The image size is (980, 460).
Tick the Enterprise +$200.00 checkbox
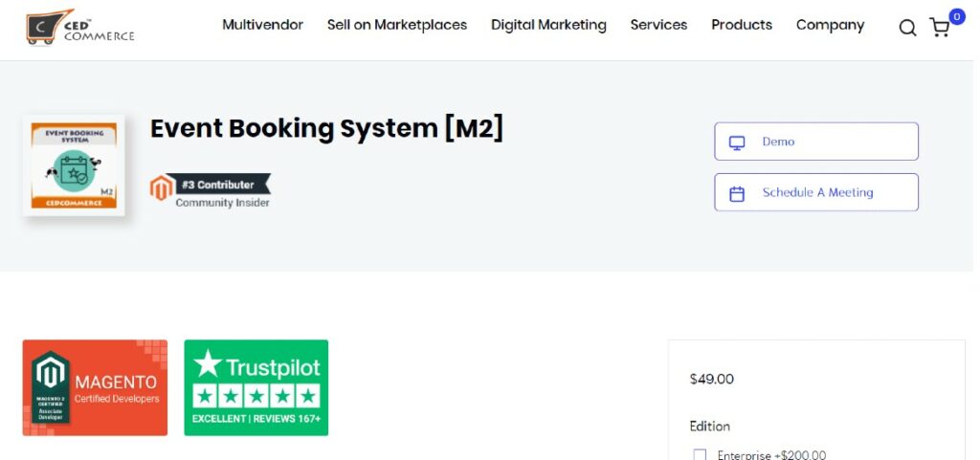700,455
